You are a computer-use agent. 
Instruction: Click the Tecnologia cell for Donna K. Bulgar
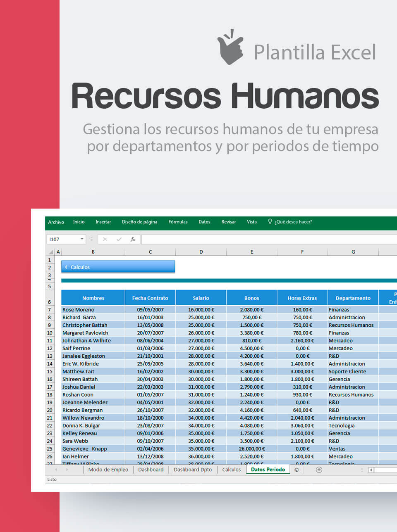pyautogui.click(x=353, y=426)
